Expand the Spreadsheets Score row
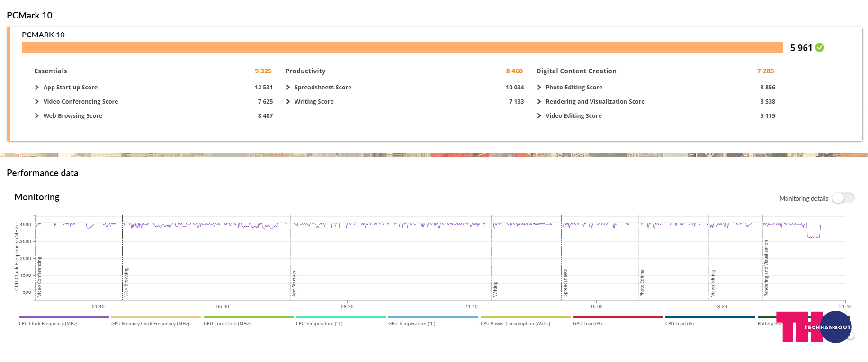The height and width of the screenshot is (362, 868). [x=288, y=88]
